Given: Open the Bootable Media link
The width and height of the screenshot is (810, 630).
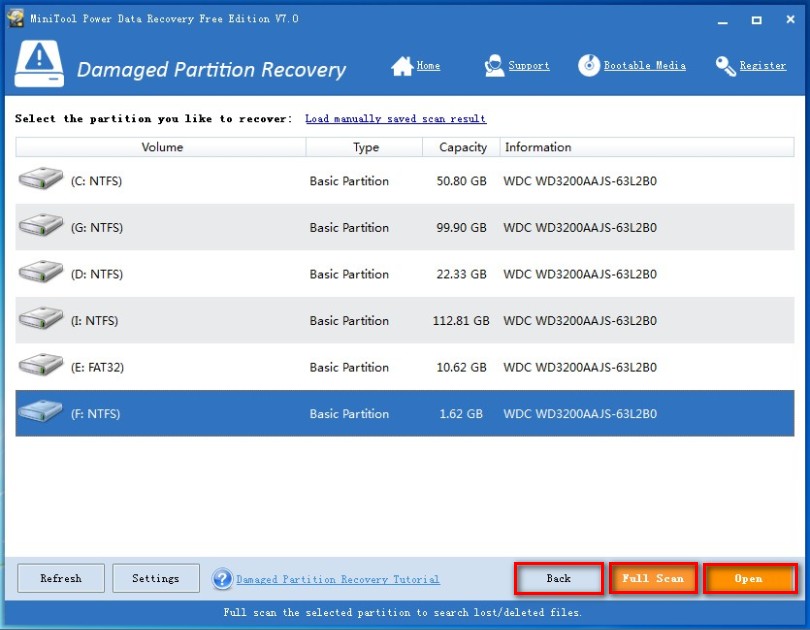Looking at the screenshot, I should pyautogui.click(x=645, y=66).
